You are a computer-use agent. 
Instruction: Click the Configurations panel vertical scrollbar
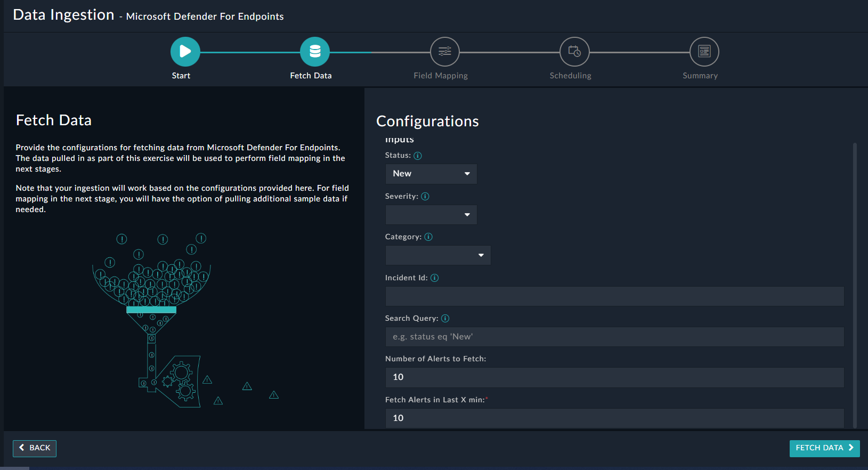[x=855, y=282]
